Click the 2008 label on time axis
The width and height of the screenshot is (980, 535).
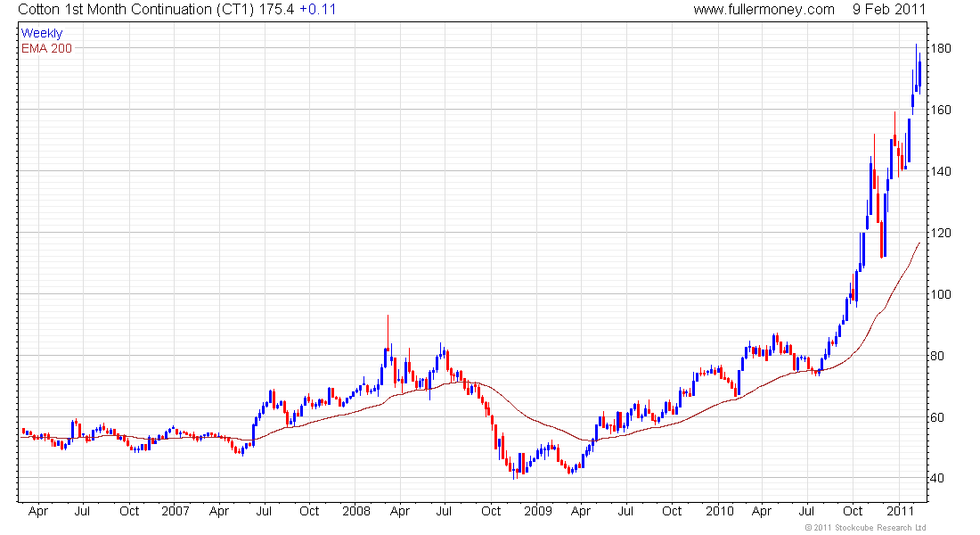pyautogui.click(x=356, y=511)
